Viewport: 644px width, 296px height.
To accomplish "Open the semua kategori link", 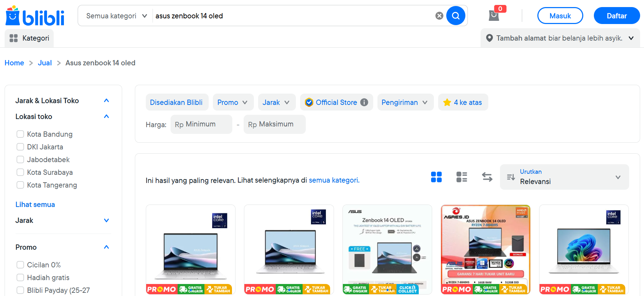I will 334,180.
